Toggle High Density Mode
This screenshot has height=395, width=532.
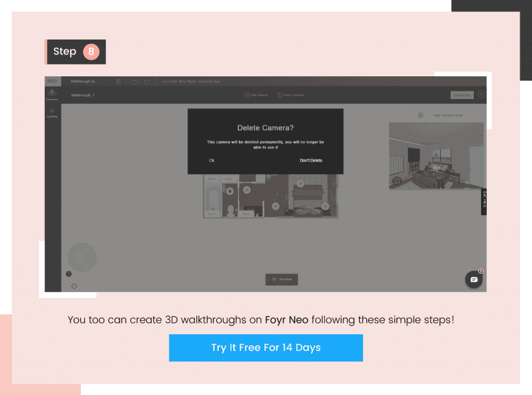[448, 115]
